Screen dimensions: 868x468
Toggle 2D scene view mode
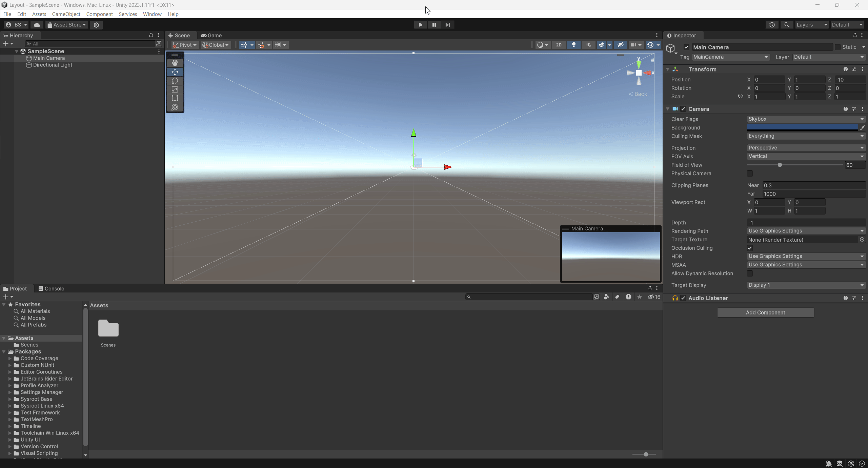click(x=559, y=45)
